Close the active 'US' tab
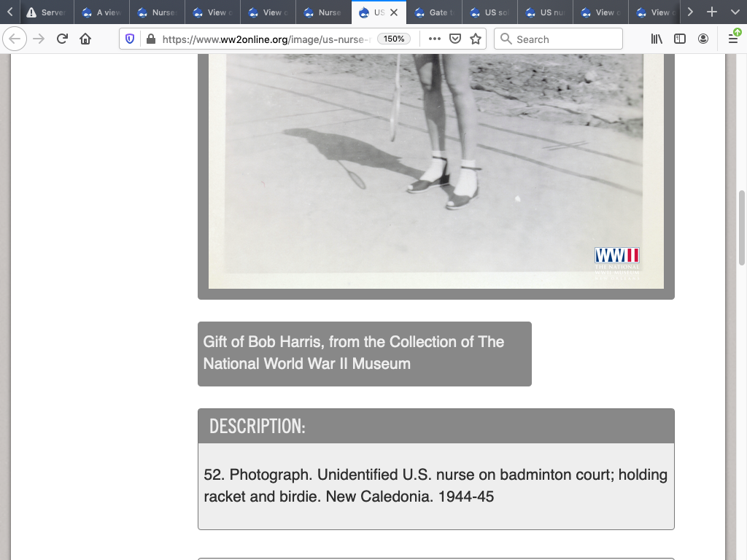The height and width of the screenshot is (560, 747). tap(394, 12)
